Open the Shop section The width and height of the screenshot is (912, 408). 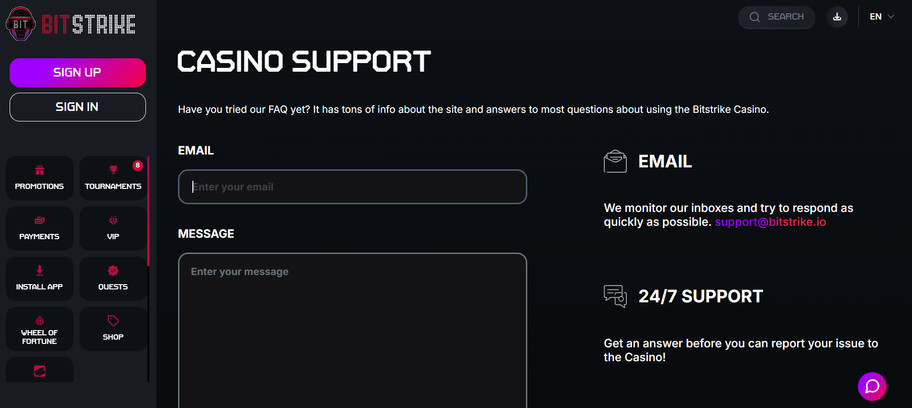click(x=113, y=329)
